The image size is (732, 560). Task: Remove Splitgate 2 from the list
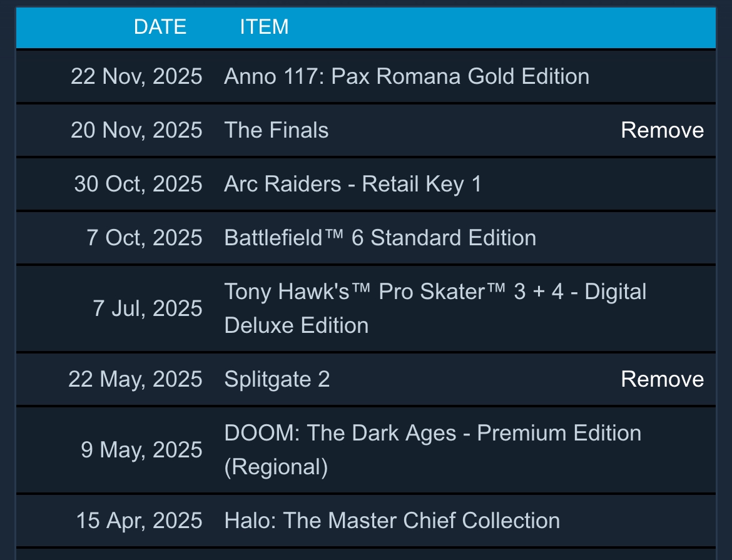pos(662,379)
